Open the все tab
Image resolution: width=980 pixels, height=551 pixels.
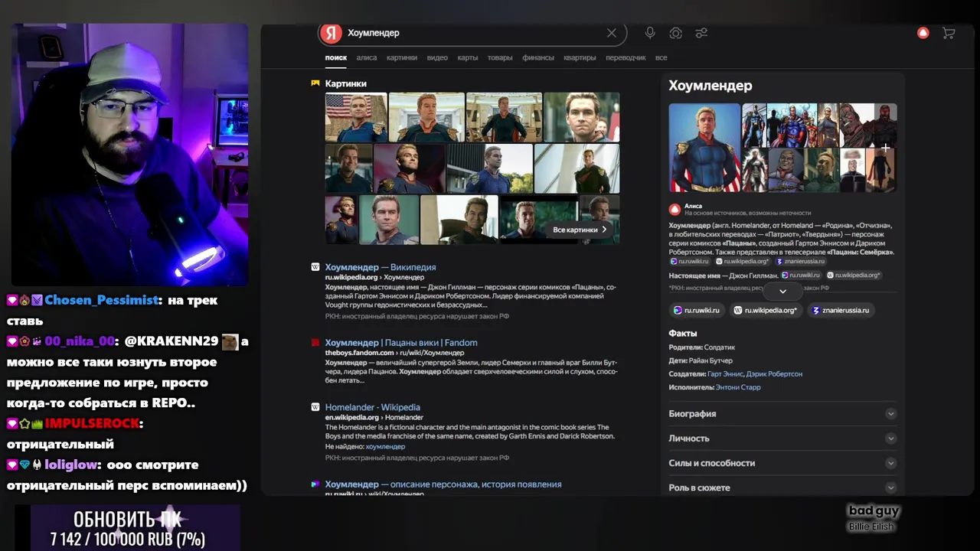point(661,57)
